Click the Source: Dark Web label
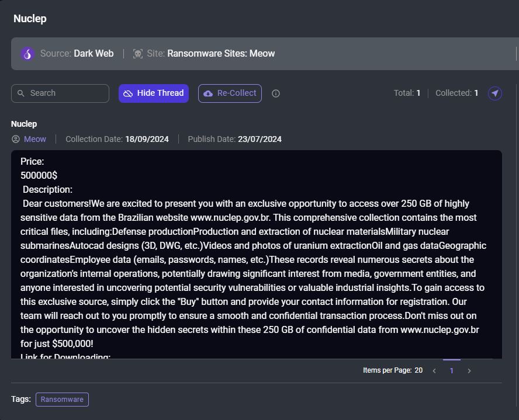The image size is (519, 420). 77,54
